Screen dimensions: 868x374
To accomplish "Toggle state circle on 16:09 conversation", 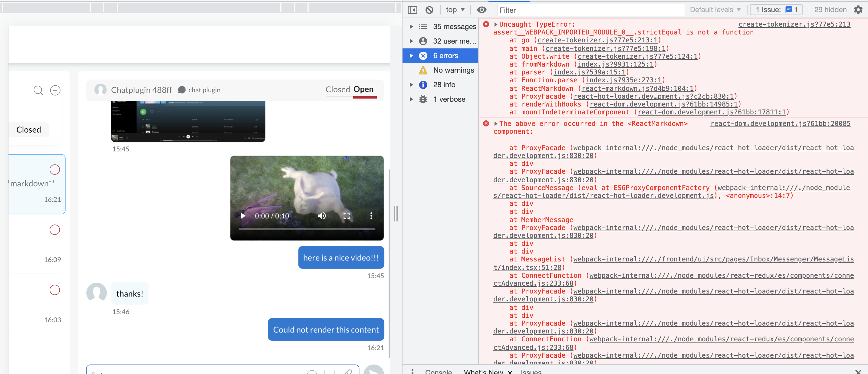I will 54,229.
